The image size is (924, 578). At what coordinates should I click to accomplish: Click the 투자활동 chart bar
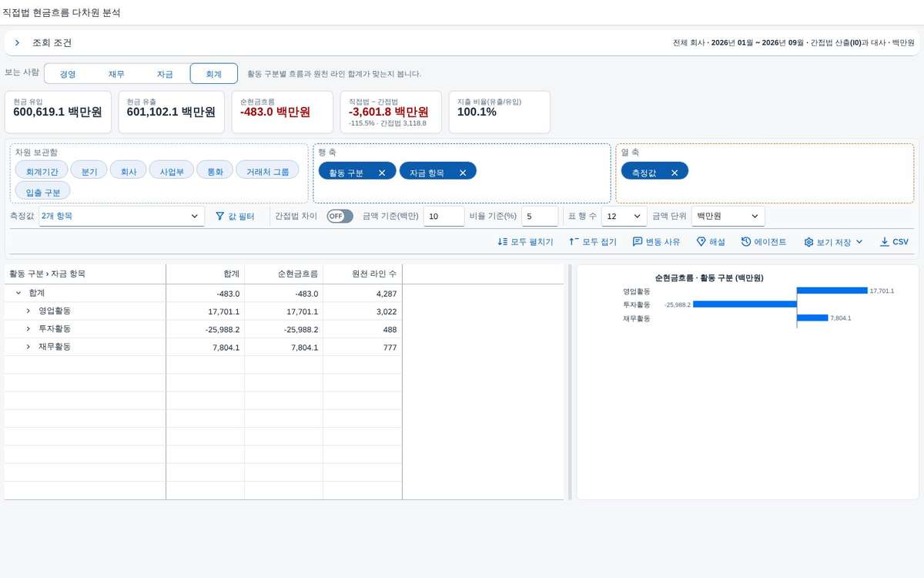click(745, 304)
